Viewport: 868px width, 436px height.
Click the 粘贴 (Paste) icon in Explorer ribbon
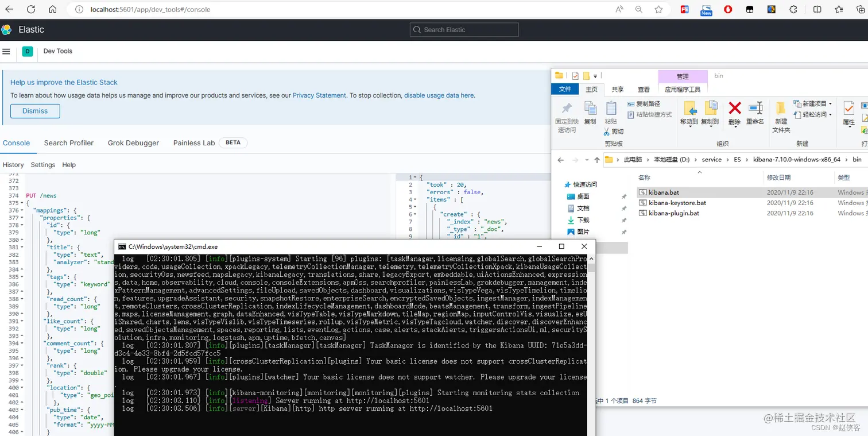(611, 107)
